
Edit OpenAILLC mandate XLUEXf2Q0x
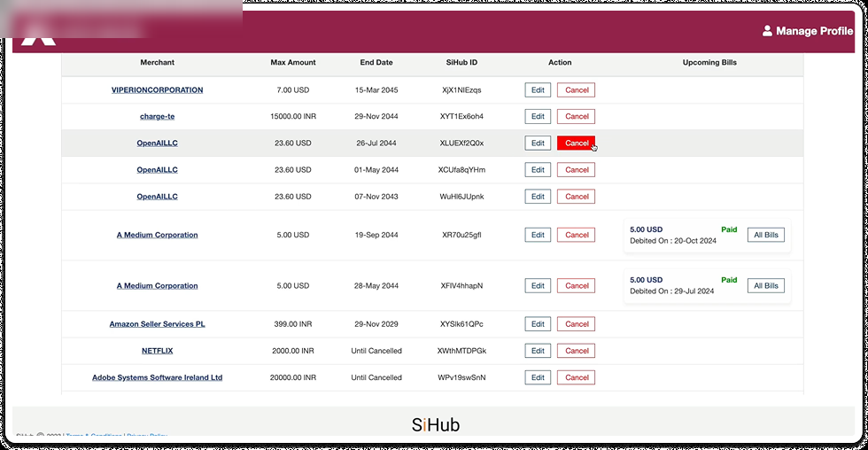538,143
